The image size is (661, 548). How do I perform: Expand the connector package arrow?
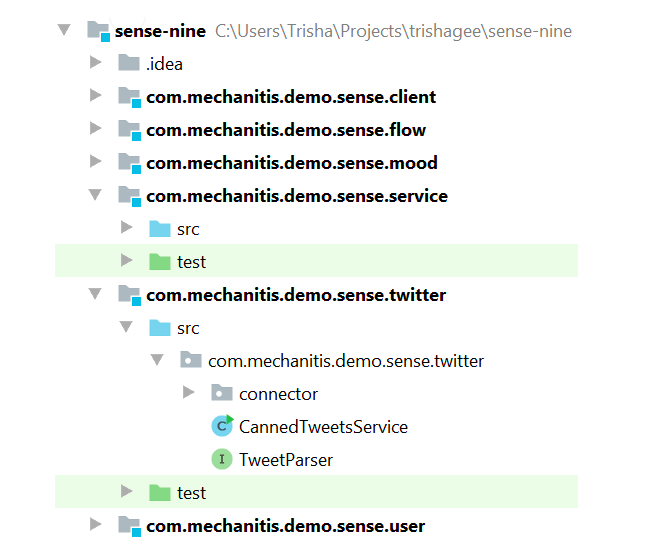coord(188,392)
